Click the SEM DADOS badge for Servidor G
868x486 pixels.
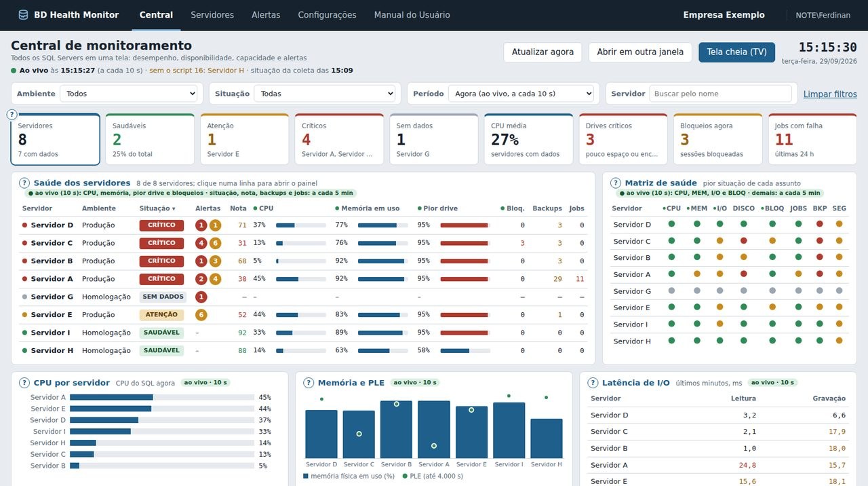(x=163, y=297)
